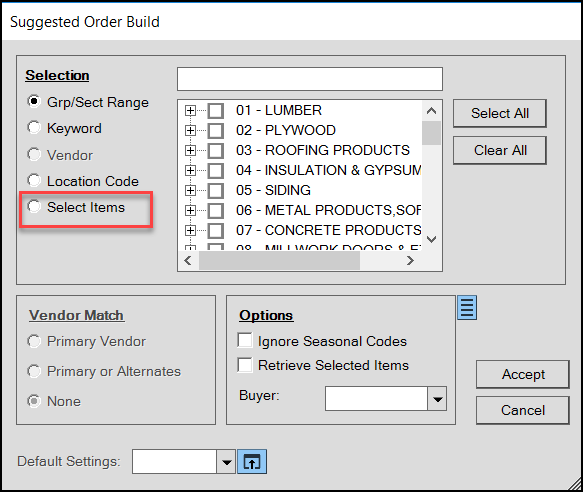Click the save default settings icon

tap(252, 462)
